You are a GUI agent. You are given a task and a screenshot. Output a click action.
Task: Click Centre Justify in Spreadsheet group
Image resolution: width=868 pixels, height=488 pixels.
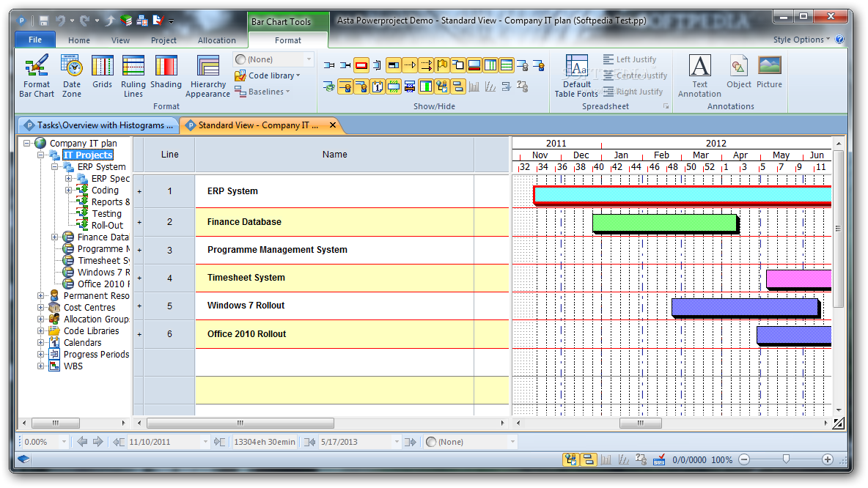[x=635, y=75]
